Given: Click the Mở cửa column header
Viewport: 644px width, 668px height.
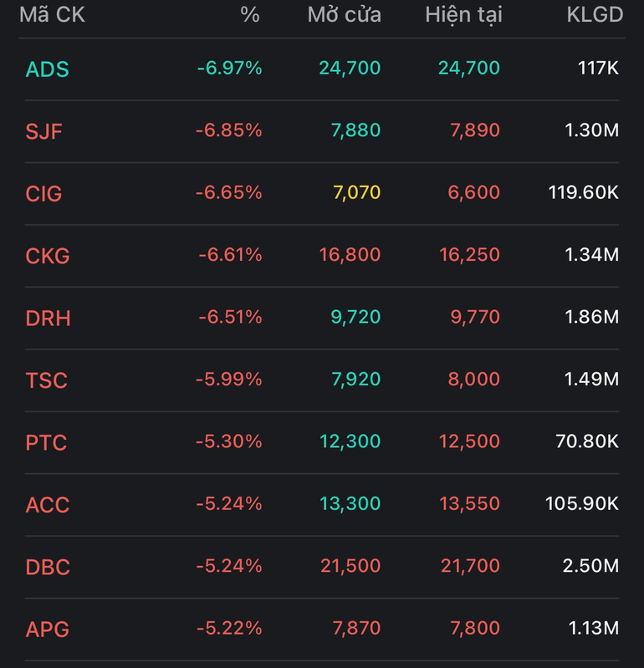Looking at the screenshot, I should coord(344,15).
